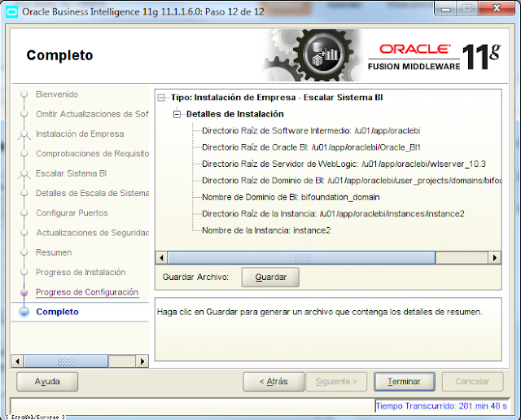Select the Omitir Actualizaciones de Software step
The width and height of the screenshot is (521, 420).
(92, 114)
